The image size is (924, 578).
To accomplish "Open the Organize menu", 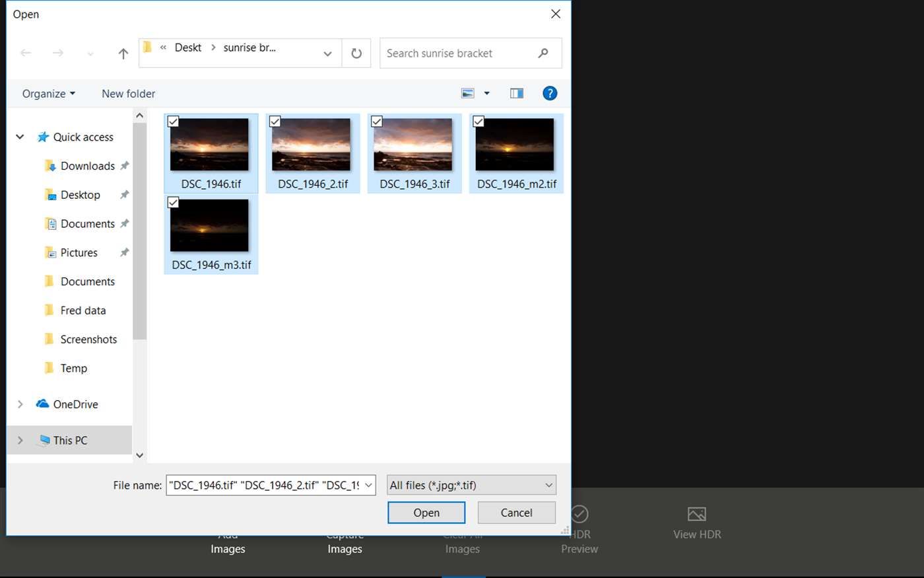I will coord(49,94).
